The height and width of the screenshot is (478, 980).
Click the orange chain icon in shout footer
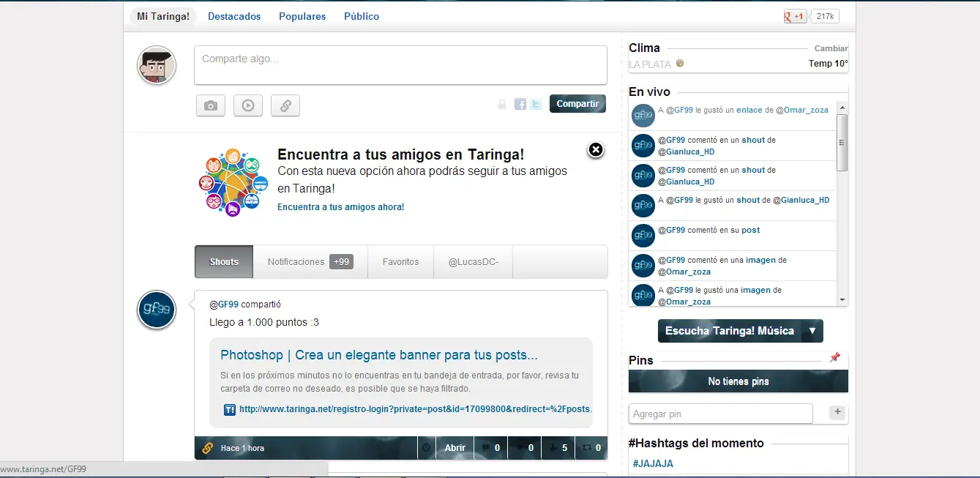[207, 448]
